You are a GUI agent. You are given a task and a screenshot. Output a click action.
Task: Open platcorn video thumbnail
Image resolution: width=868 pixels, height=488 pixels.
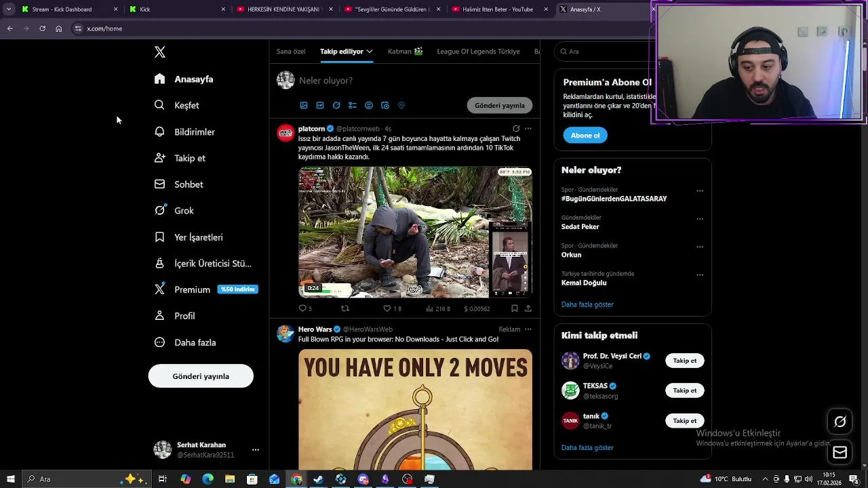(x=415, y=232)
